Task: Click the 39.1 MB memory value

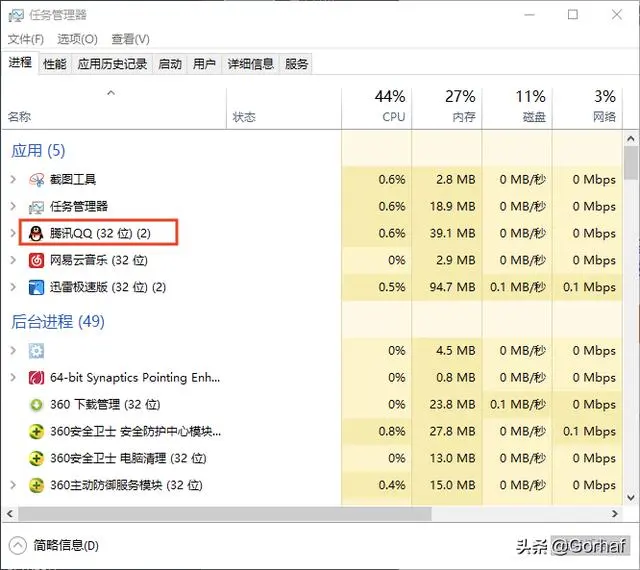Action: (x=453, y=233)
